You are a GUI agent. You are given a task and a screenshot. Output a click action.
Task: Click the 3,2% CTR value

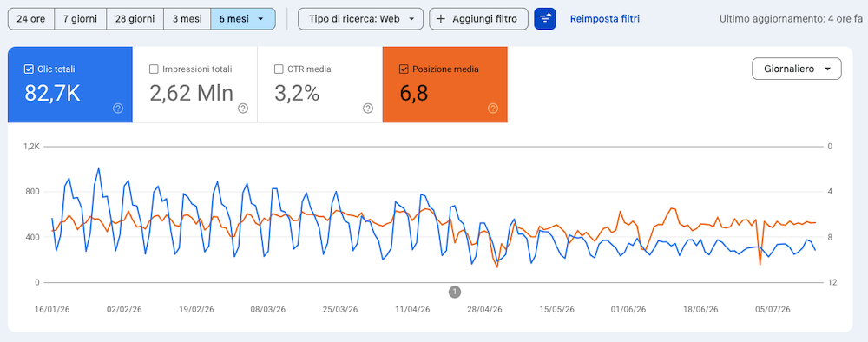tap(297, 94)
